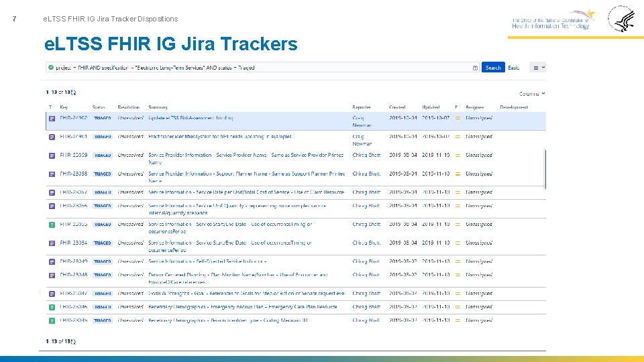Open the JQL syntax help icon in the search box

tap(475, 68)
